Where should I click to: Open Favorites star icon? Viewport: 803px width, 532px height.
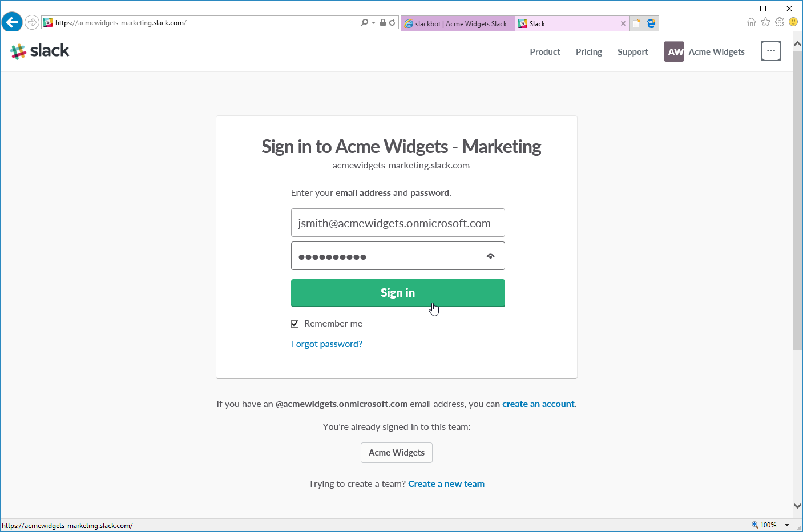[x=765, y=22]
